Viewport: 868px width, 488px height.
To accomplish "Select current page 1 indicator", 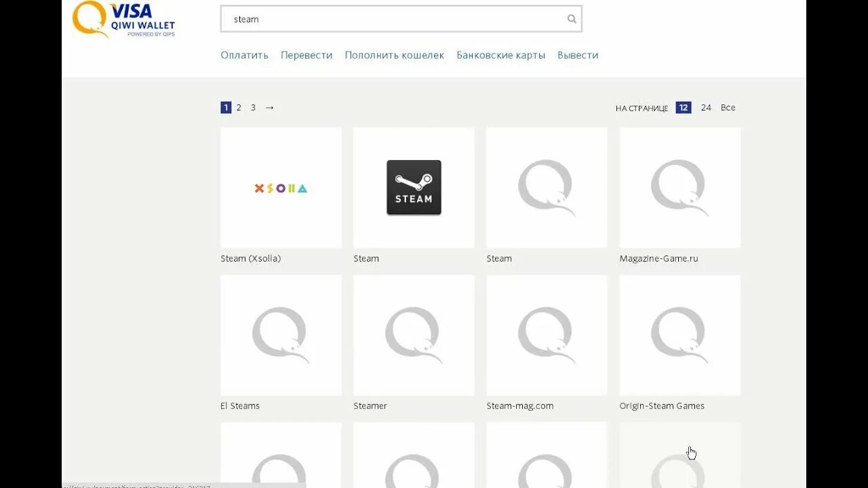I will click(x=226, y=107).
